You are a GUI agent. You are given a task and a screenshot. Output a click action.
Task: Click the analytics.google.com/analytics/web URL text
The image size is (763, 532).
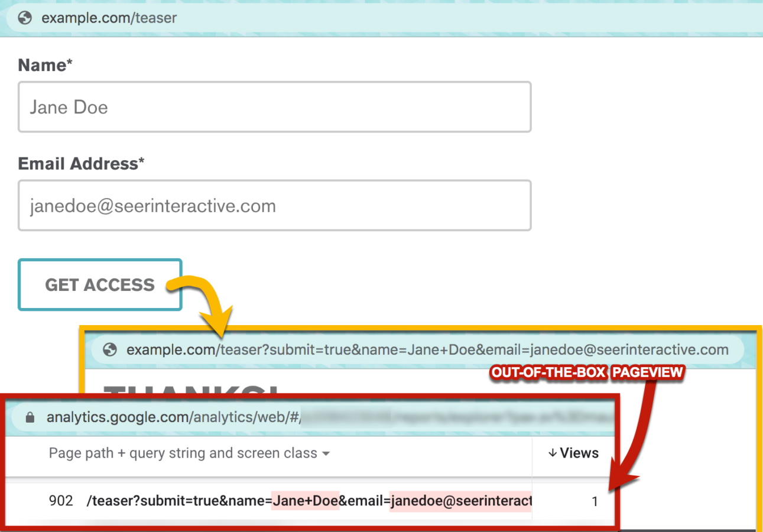174,417
